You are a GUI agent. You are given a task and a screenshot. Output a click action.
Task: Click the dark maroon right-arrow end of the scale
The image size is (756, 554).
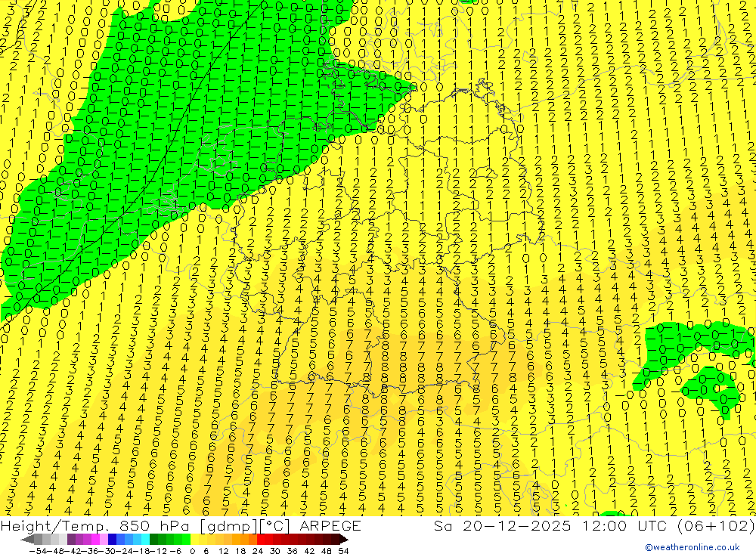[344, 540]
